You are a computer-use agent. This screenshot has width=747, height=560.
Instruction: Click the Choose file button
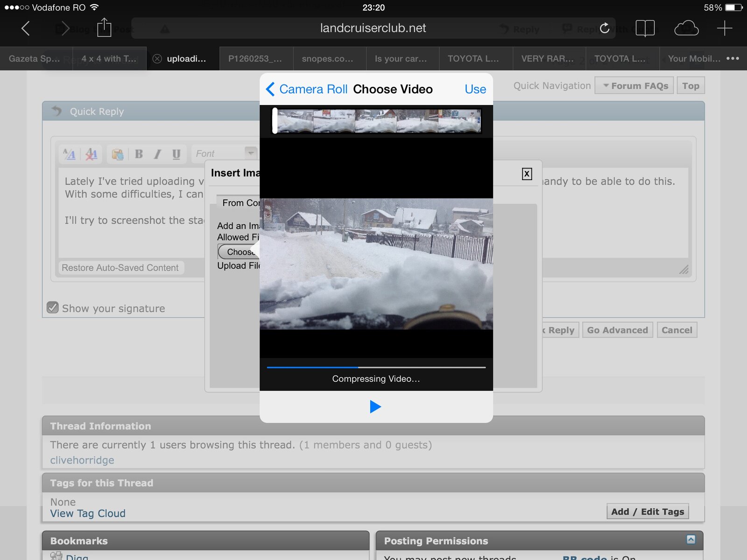(238, 252)
